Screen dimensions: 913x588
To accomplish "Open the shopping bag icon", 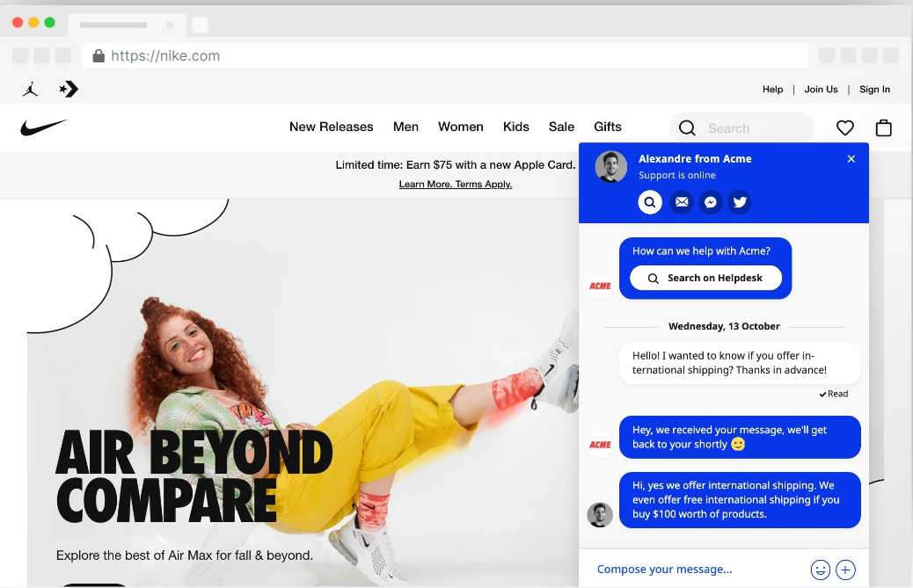I will (x=883, y=127).
